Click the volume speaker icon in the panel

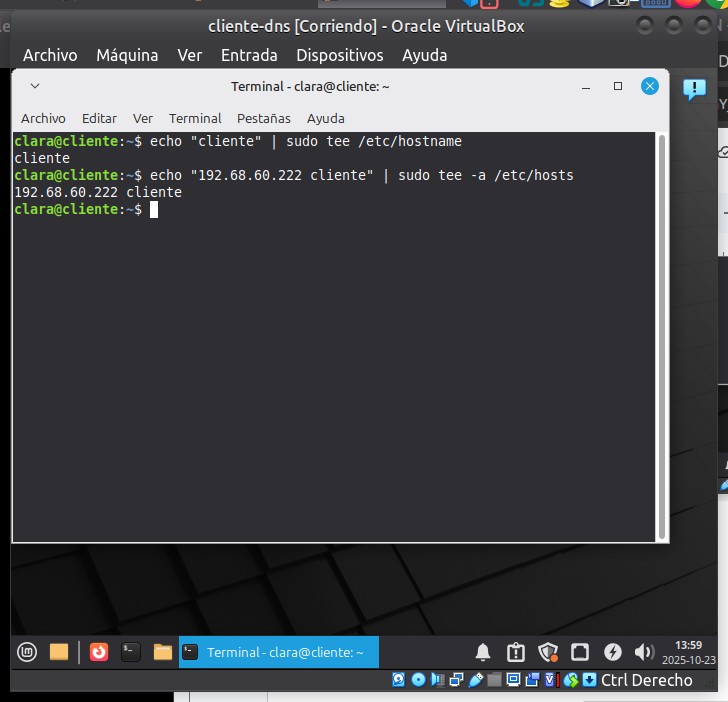[x=644, y=653]
